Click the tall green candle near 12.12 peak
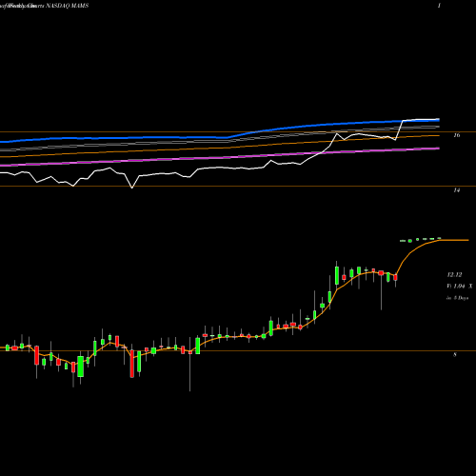Image resolution: width=476 pixels, height=476 pixels. click(x=337, y=275)
